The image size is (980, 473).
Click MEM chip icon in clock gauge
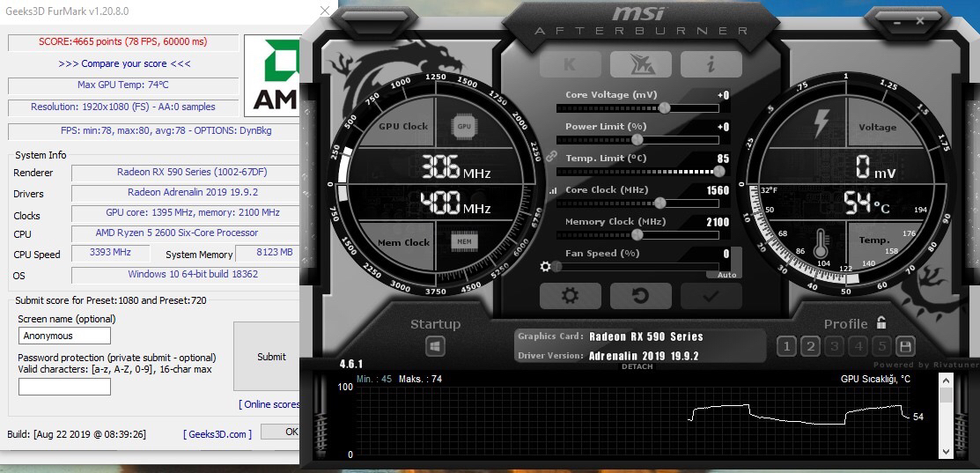pyautogui.click(x=464, y=241)
